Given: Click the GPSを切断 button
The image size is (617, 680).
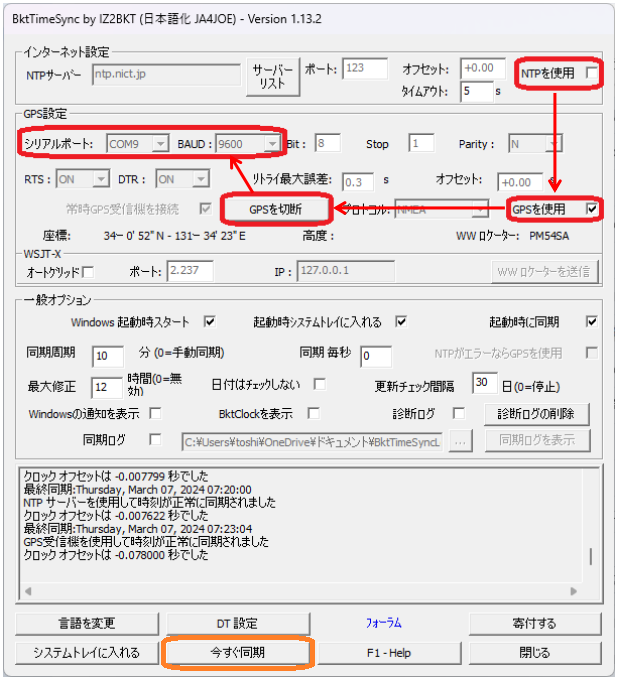Looking at the screenshot, I should click(275, 209).
